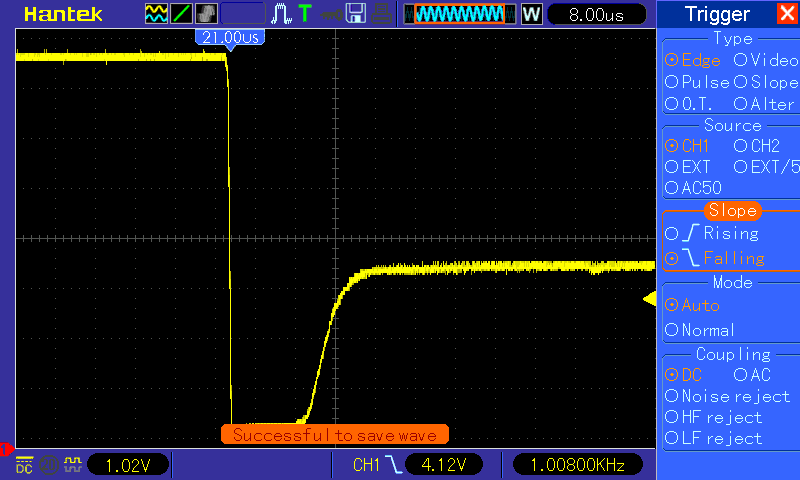
Task: Set trigger mode to Auto
Action: tap(692, 305)
